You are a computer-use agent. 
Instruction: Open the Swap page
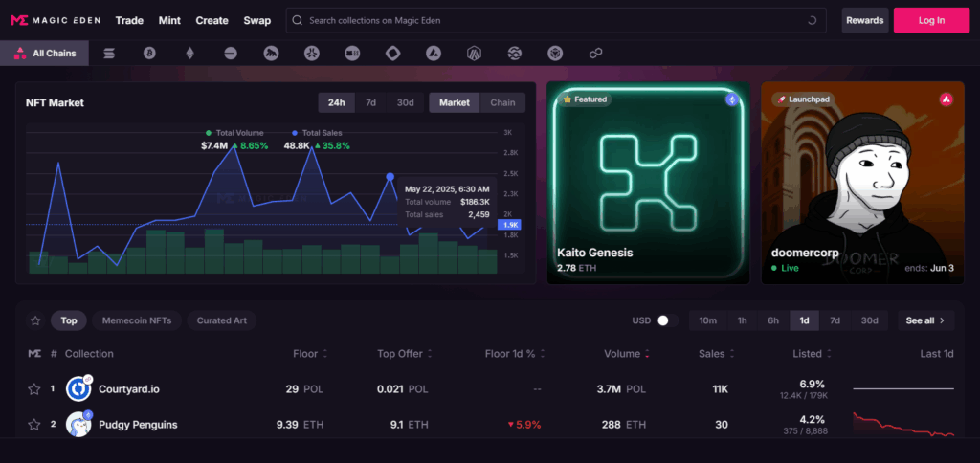[256, 20]
